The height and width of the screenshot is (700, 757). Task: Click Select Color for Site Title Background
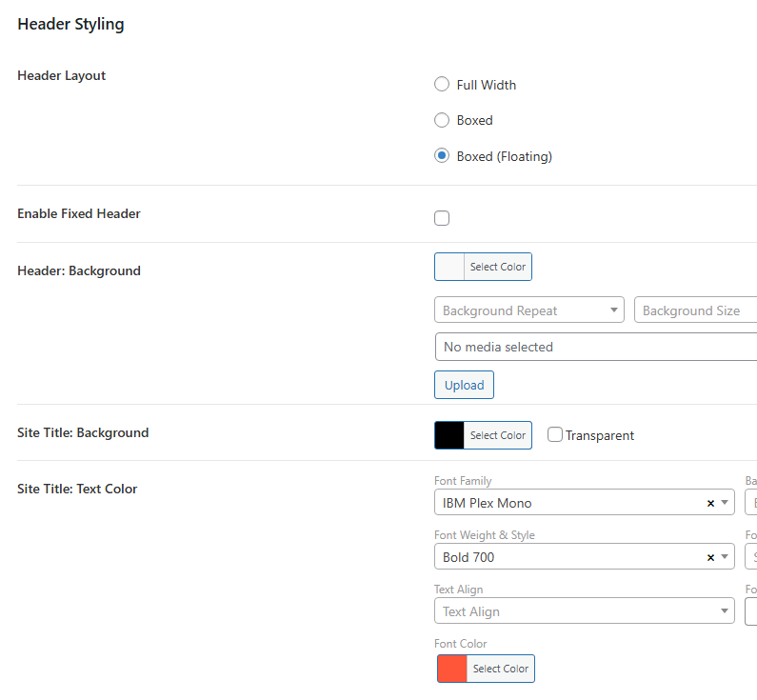click(497, 435)
